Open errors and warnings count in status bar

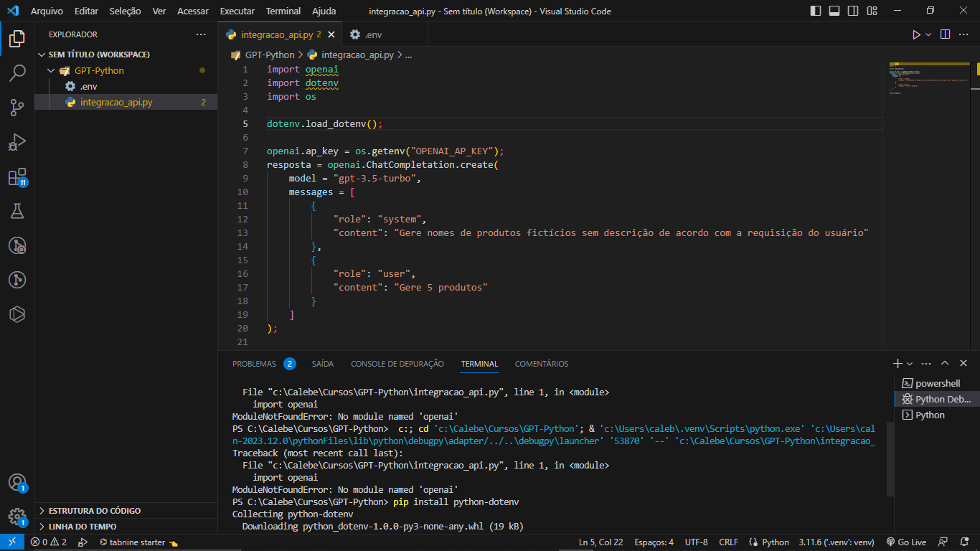click(x=49, y=542)
